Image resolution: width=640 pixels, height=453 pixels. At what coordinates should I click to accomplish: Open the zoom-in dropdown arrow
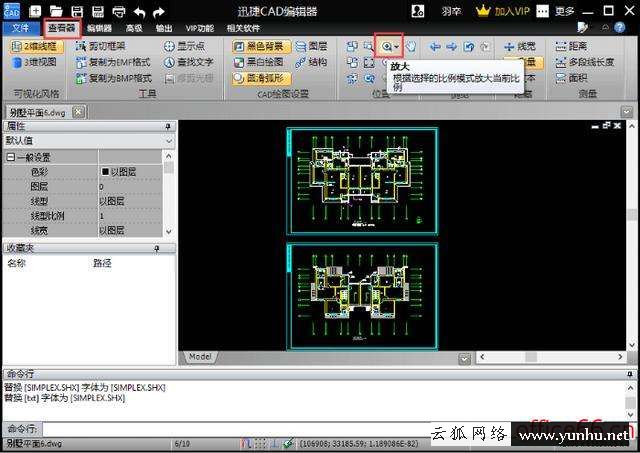coord(397,47)
